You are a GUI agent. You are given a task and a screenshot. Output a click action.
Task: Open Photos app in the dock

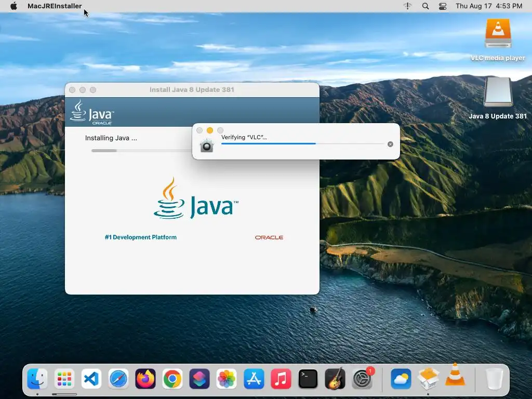coord(227,379)
